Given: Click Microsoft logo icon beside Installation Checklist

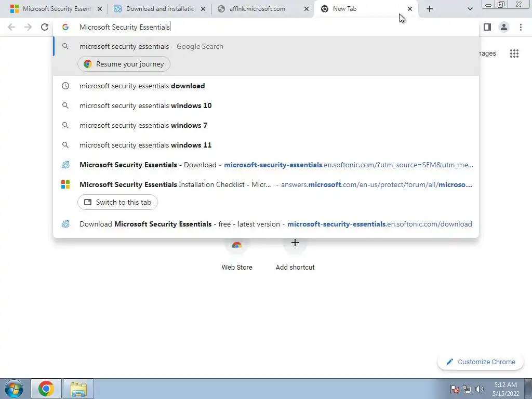Looking at the screenshot, I should 65,184.
